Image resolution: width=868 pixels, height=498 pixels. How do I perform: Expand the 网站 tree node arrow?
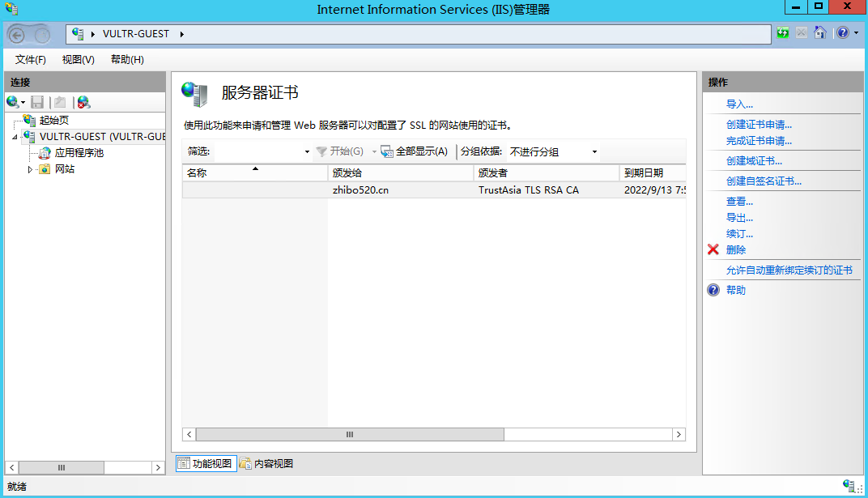pos(30,169)
